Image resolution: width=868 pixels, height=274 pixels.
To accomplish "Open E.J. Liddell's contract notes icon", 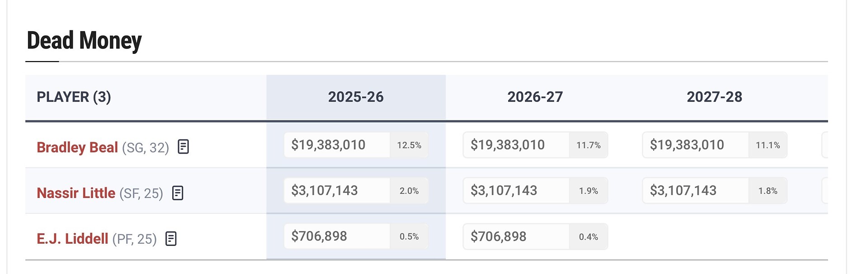I will [171, 239].
